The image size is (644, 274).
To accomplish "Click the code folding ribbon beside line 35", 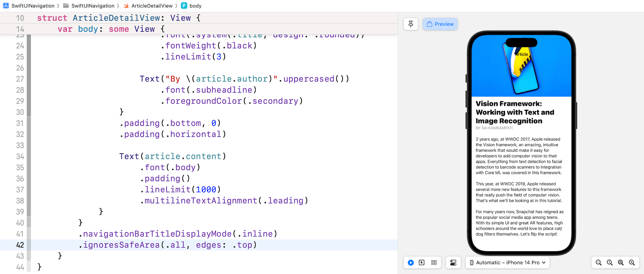I will pos(29,167).
